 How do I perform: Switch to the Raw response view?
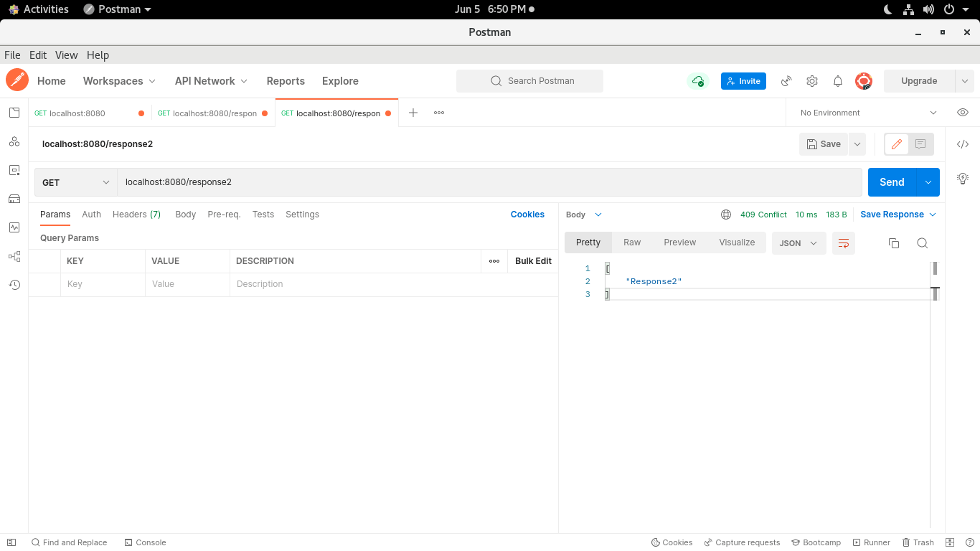pos(631,242)
